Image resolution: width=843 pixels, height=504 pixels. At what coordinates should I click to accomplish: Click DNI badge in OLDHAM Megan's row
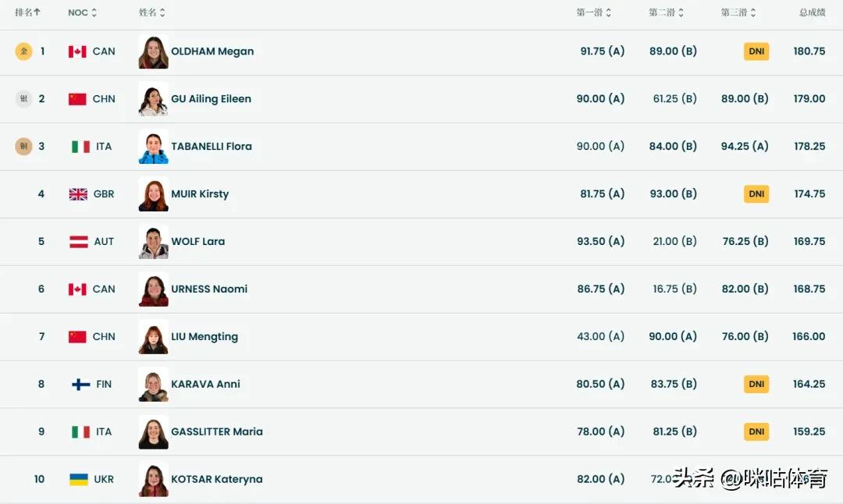pos(756,51)
